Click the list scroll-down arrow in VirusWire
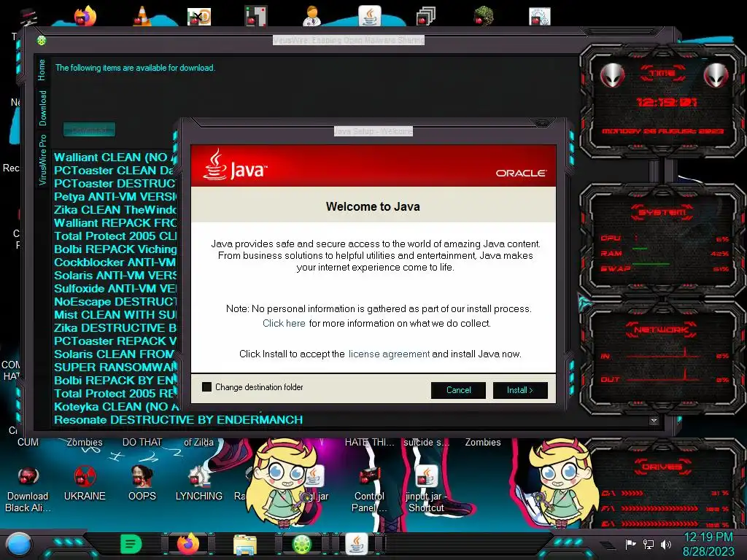747x560 pixels. (x=654, y=421)
